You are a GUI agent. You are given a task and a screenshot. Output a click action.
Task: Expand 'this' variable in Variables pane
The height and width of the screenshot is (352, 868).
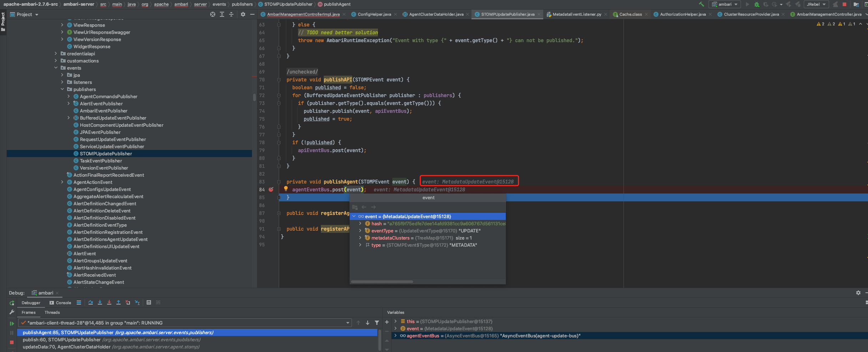[x=395, y=321]
